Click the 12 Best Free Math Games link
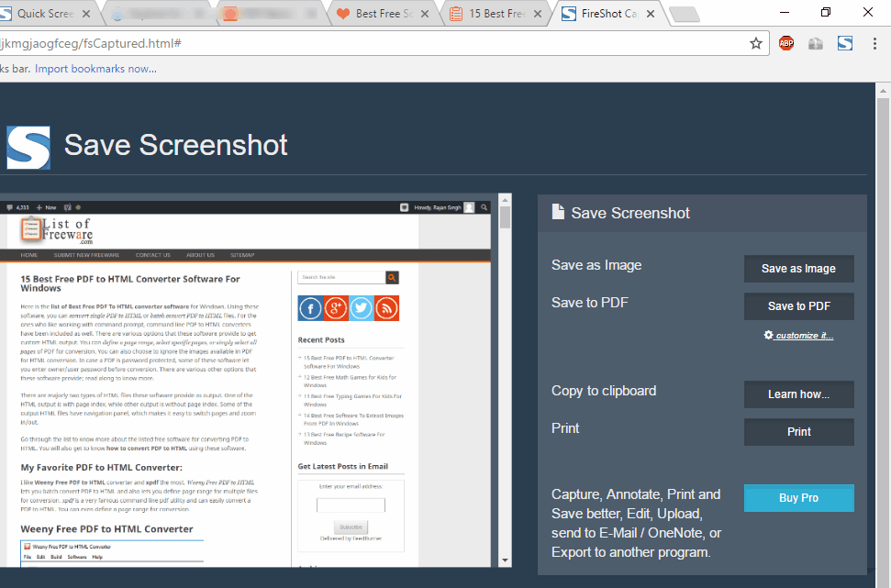This screenshot has width=891, height=588. click(x=350, y=382)
